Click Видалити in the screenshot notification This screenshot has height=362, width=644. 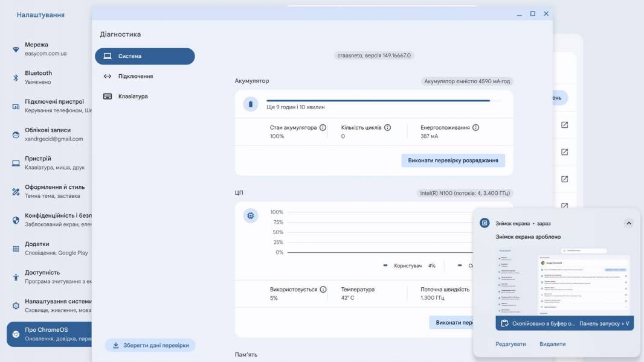[552, 344]
